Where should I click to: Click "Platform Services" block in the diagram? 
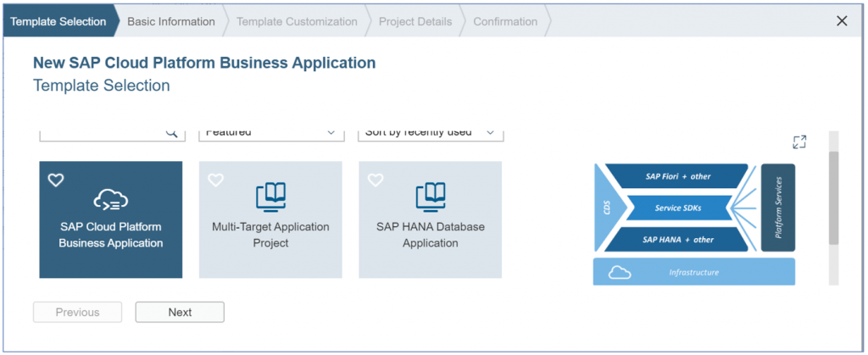tap(778, 208)
